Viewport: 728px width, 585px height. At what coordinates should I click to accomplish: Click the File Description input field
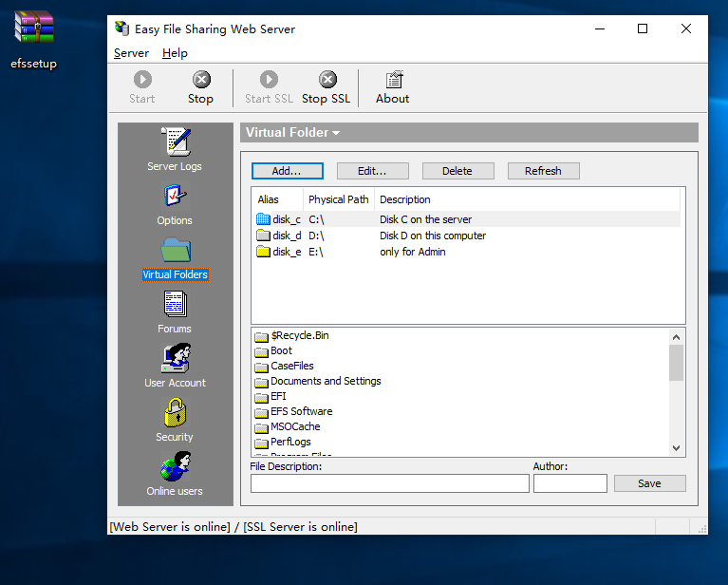390,483
